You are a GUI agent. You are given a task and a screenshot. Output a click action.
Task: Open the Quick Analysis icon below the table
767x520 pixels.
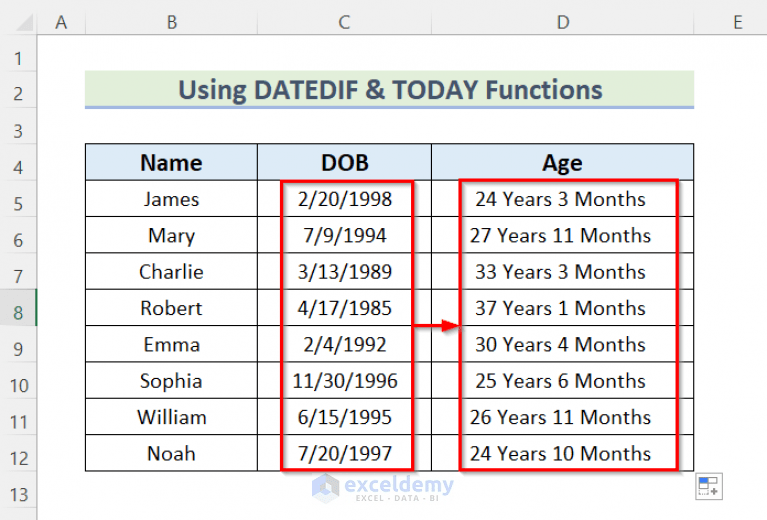[x=708, y=486]
